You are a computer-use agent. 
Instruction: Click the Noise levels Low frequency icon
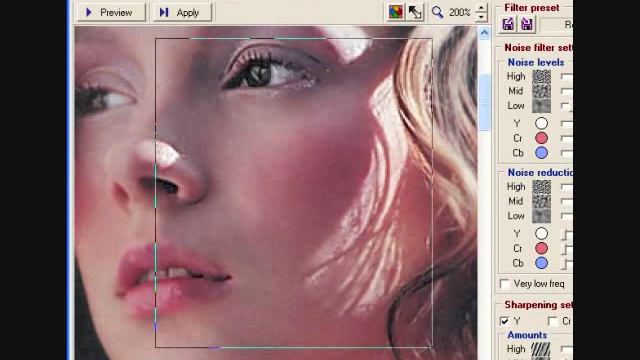[x=541, y=106]
